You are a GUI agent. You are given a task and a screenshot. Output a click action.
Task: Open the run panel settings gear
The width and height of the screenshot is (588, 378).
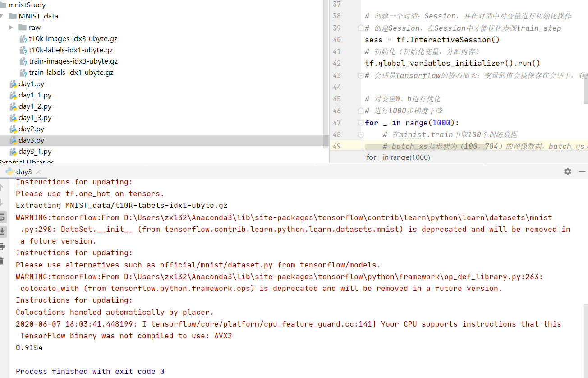point(568,171)
